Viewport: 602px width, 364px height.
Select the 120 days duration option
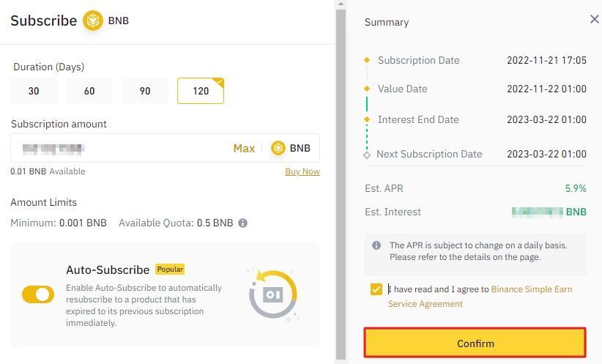click(x=201, y=91)
